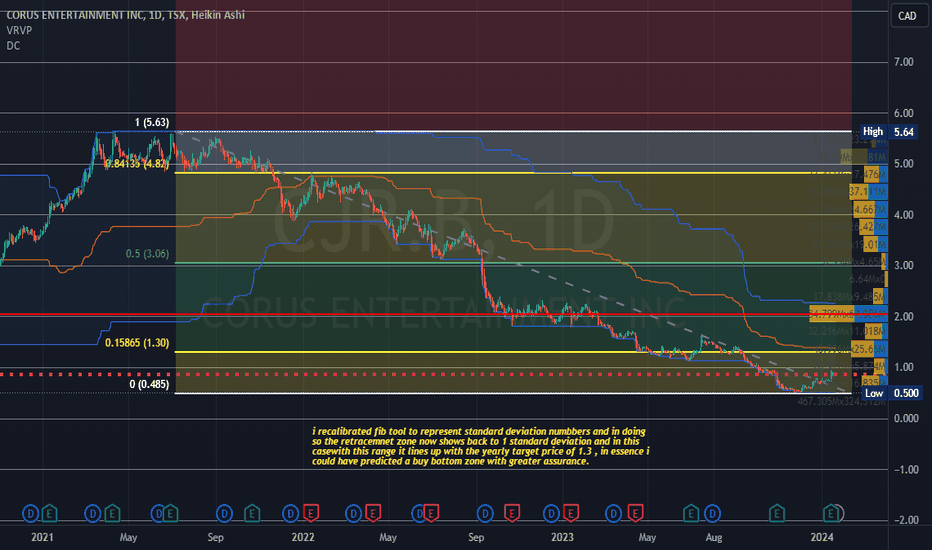Click the green E earnings marker beside Aug 2023 dividend
Viewport: 932px width, 550px height.
pos(691,513)
